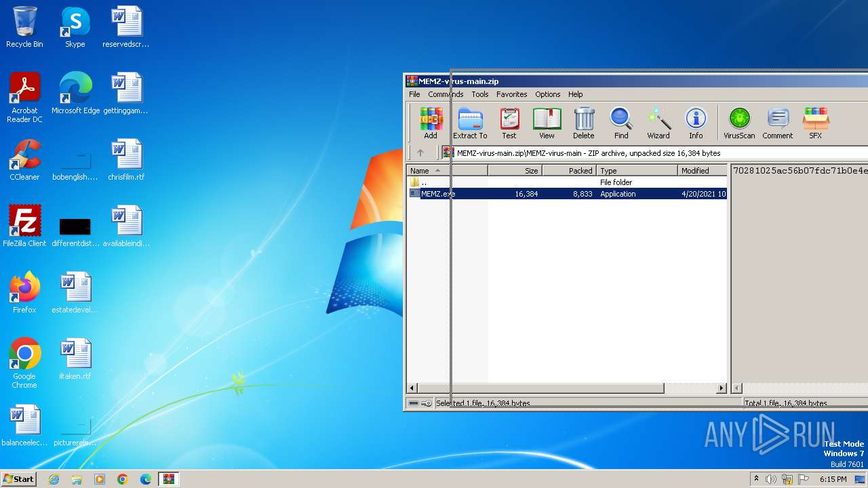The width and height of the screenshot is (868, 488).
Task: Show hidden system tray icons
Action: point(756,479)
